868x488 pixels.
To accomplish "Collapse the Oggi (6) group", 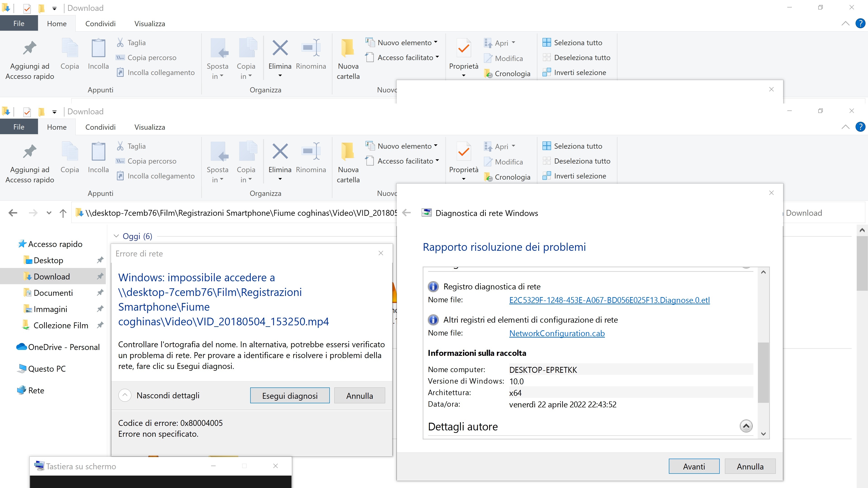I will click(x=116, y=236).
